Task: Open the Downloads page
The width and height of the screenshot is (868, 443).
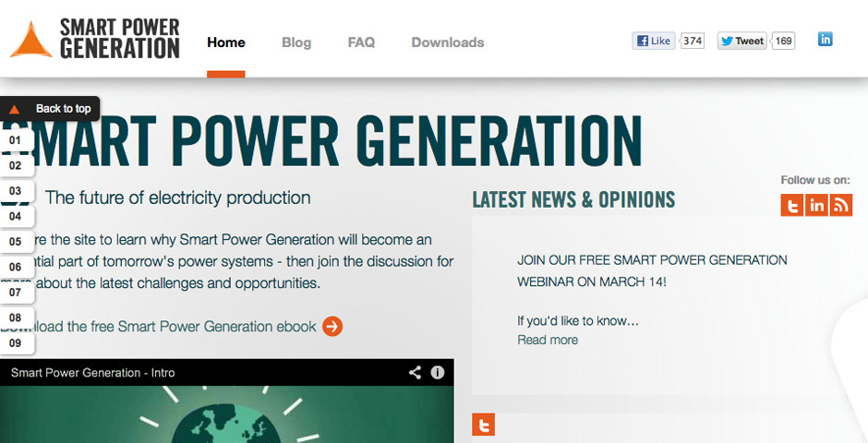Action: (x=447, y=42)
